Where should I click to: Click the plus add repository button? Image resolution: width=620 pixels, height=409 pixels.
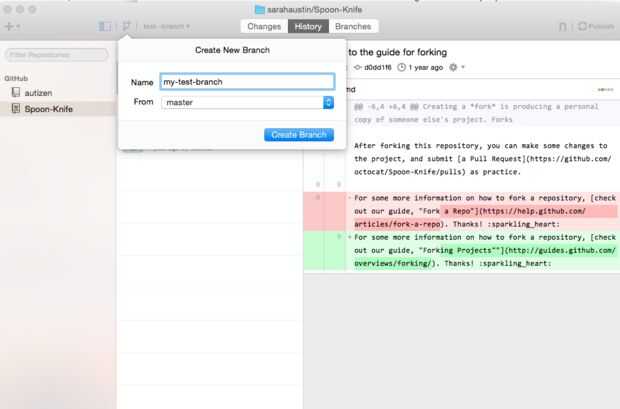[12, 27]
